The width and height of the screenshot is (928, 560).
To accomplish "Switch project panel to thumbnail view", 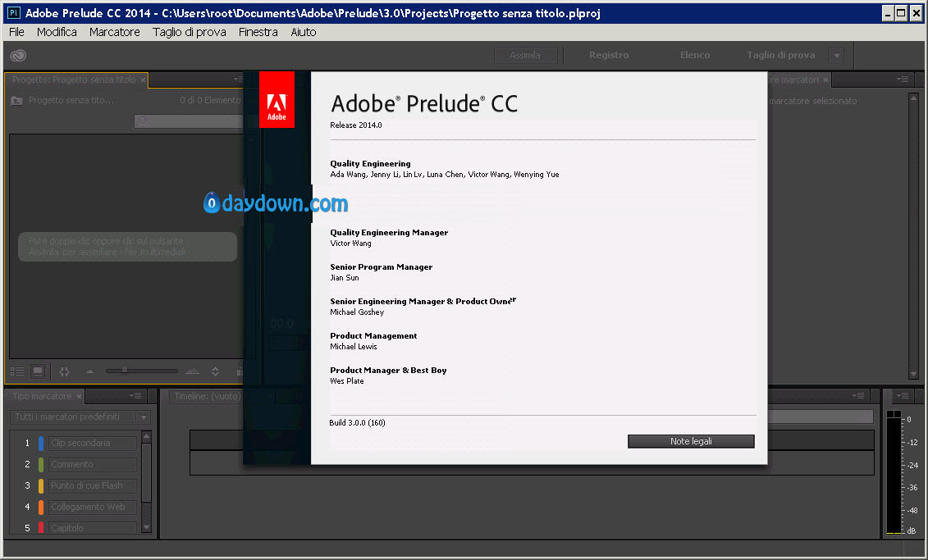I will 38,371.
